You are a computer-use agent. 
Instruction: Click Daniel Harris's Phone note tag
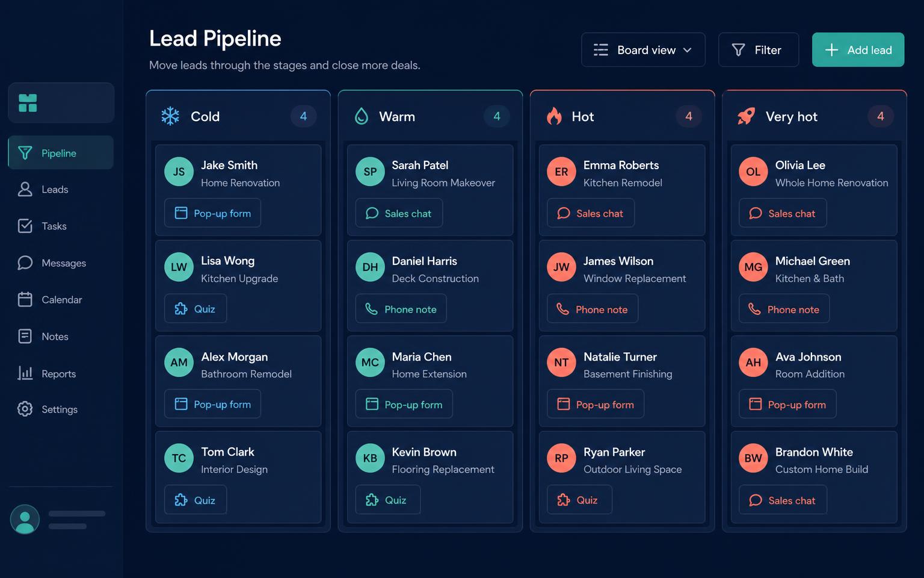click(x=401, y=309)
